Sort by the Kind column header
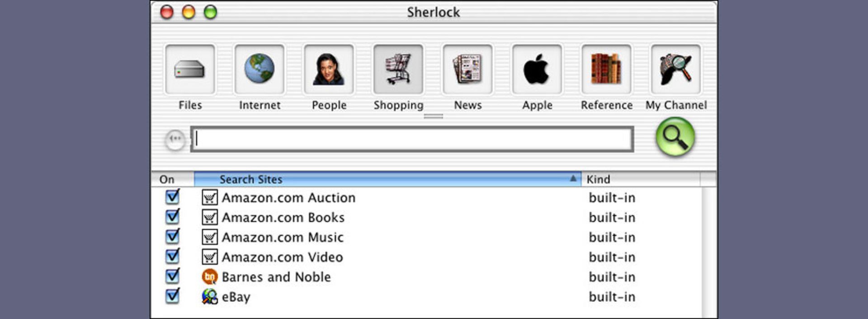The width and height of the screenshot is (868, 319). click(x=641, y=179)
